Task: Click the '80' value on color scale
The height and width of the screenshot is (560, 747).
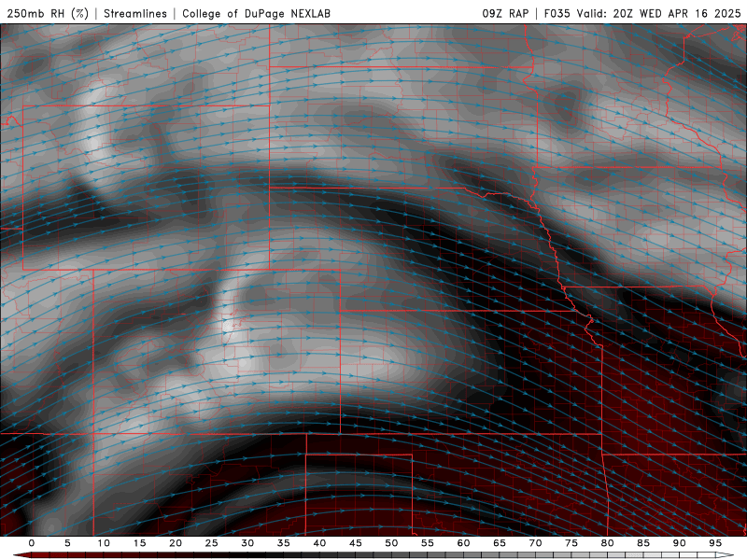Action: [x=608, y=543]
